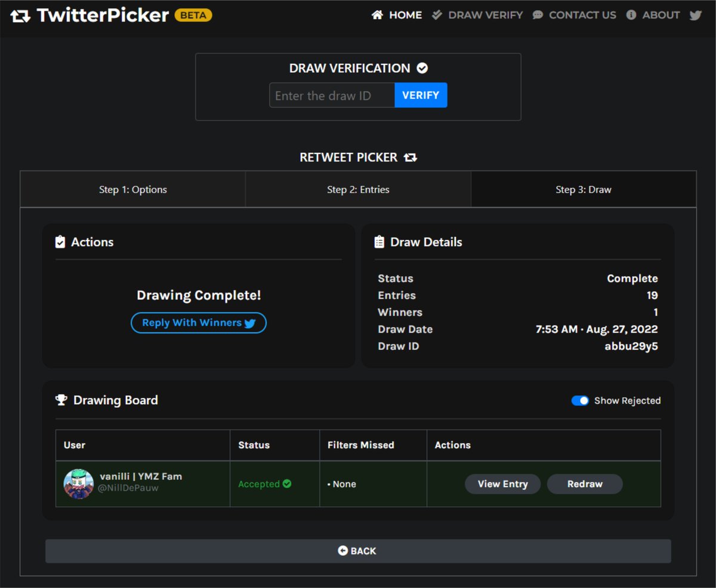Open the Twitter bird icon in navbar
The width and height of the screenshot is (716, 588).
pos(696,15)
